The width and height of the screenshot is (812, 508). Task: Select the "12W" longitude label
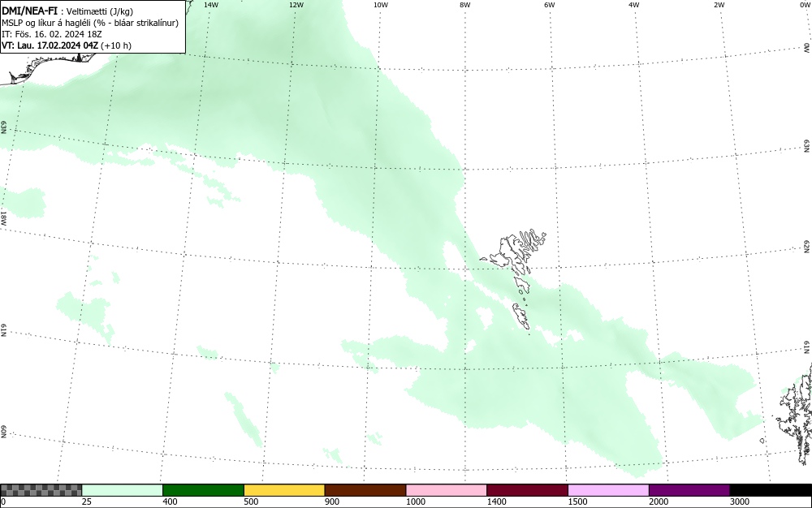click(x=296, y=5)
